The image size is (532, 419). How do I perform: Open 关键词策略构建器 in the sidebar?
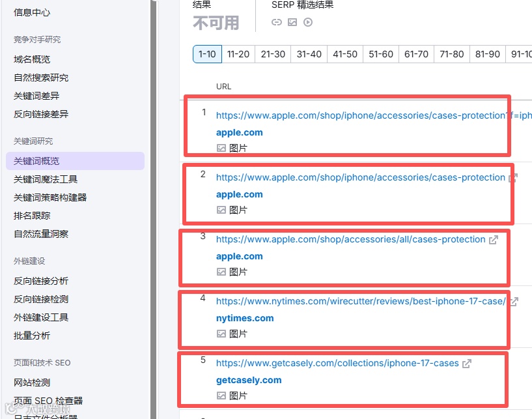point(50,197)
